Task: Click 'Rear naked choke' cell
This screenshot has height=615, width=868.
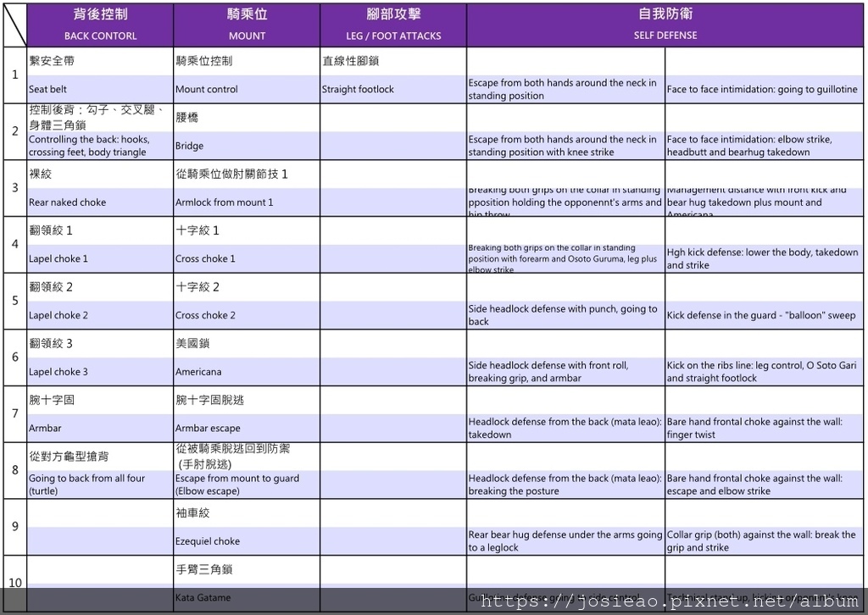Action: coord(100,202)
